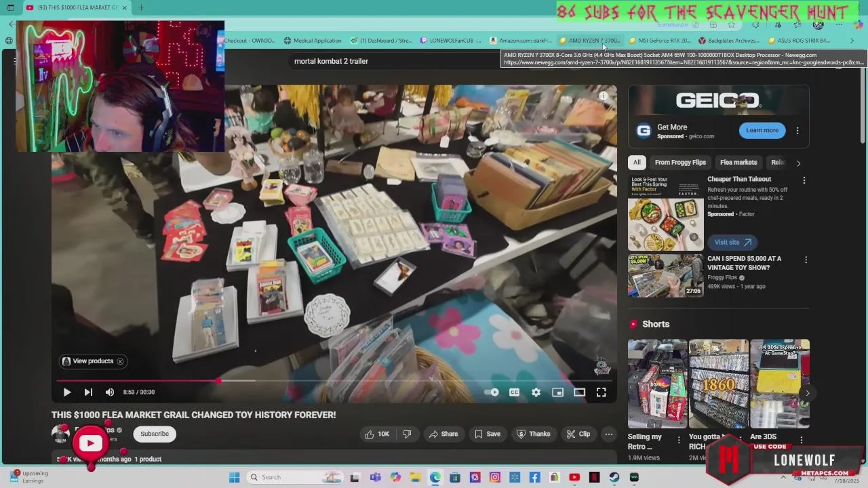The width and height of the screenshot is (868, 488).
Task: Select the All filter chip
Action: pyautogui.click(x=637, y=163)
